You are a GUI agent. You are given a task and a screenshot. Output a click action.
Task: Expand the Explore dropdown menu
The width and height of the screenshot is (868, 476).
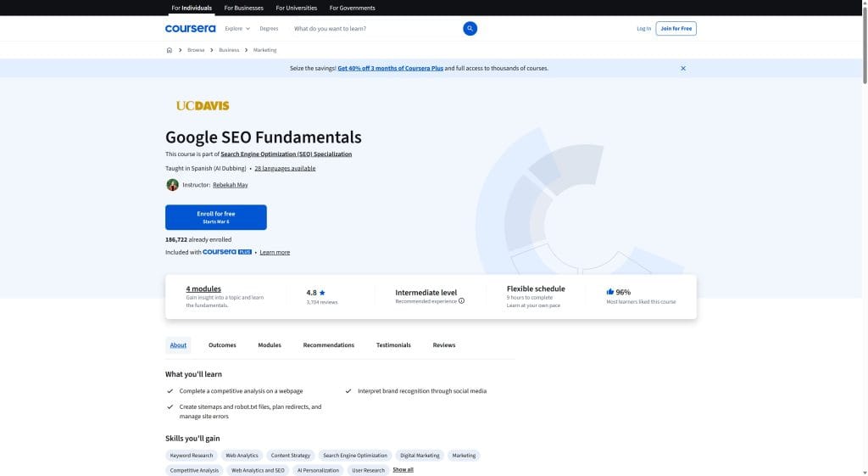click(237, 28)
